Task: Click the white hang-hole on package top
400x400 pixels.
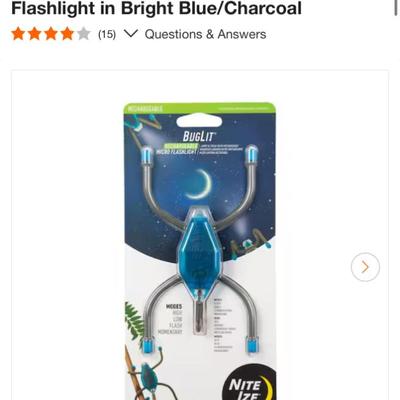Action: (200, 121)
